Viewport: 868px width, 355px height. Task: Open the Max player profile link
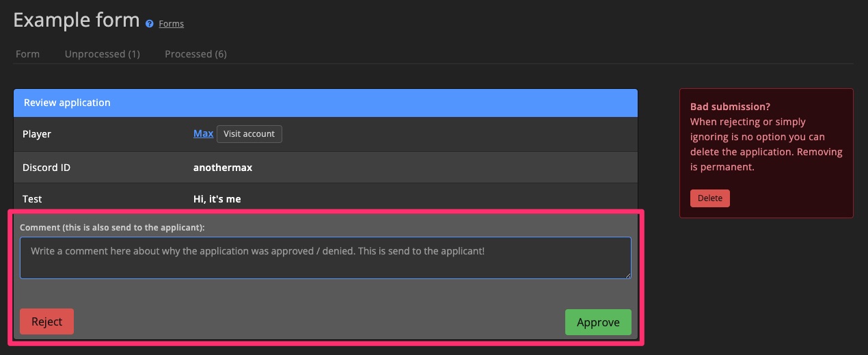[x=203, y=134]
